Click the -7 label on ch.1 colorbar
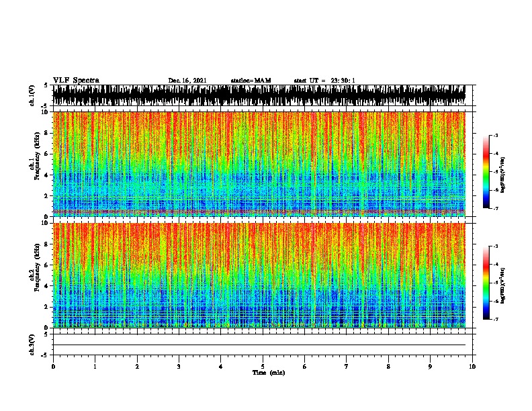The width and height of the screenshot is (532, 411). point(496,208)
